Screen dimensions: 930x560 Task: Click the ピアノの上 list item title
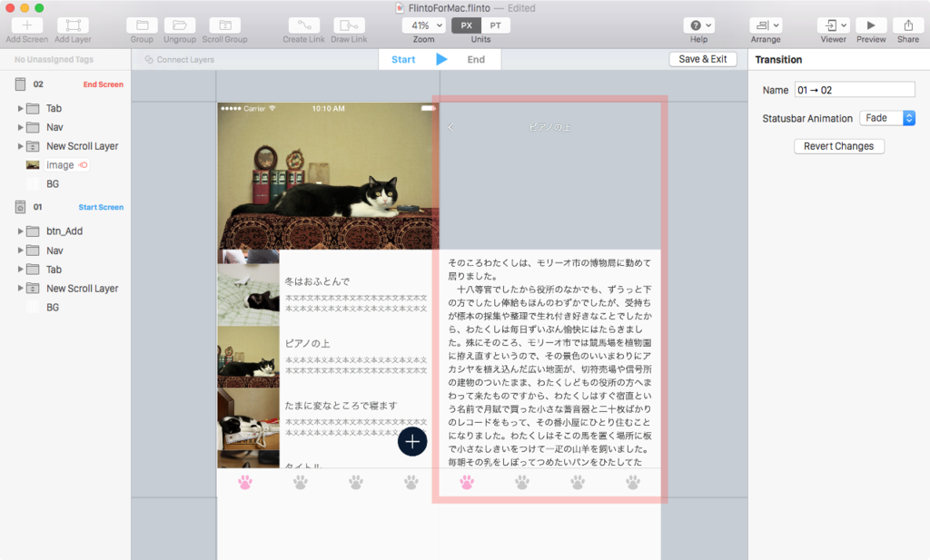coord(307,344)
